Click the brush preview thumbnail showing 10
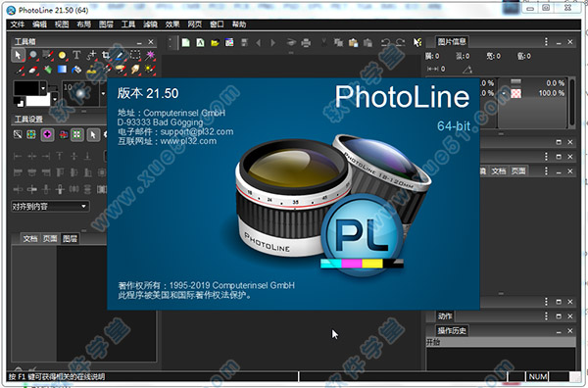 coord(80,93)
